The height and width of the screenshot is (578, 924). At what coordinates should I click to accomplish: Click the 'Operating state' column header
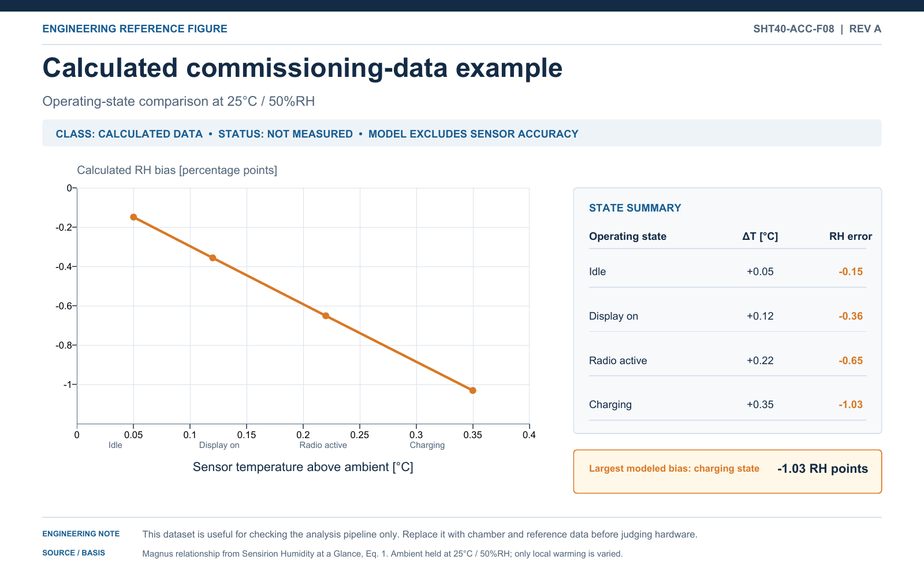(x=628, y=236)
